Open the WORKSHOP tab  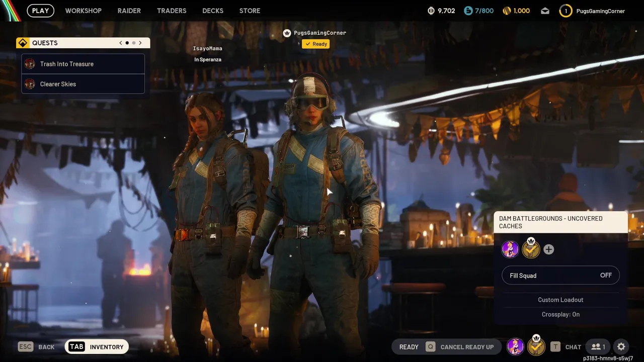(x=84, y=11)
